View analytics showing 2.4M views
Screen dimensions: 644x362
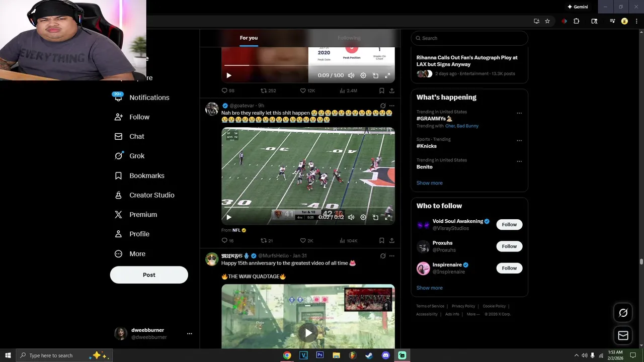(x=348, y=90)
